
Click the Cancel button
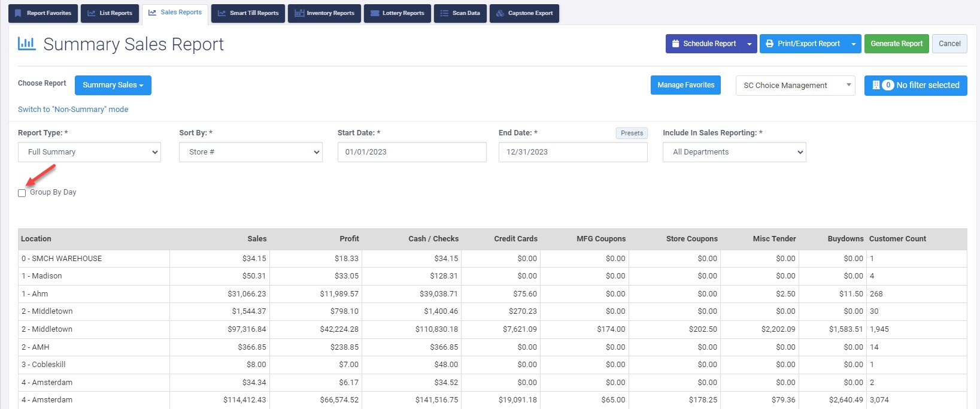(x=949, y=44)
